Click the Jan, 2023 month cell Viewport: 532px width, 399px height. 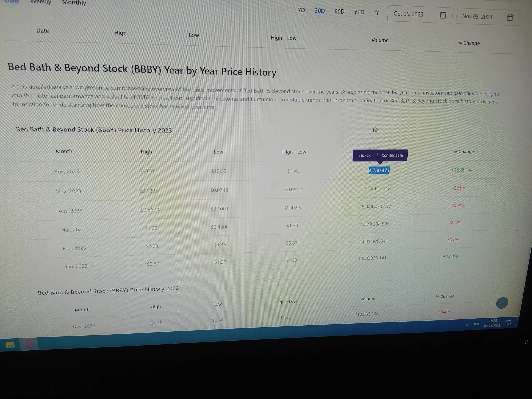(x=76, y=266)
